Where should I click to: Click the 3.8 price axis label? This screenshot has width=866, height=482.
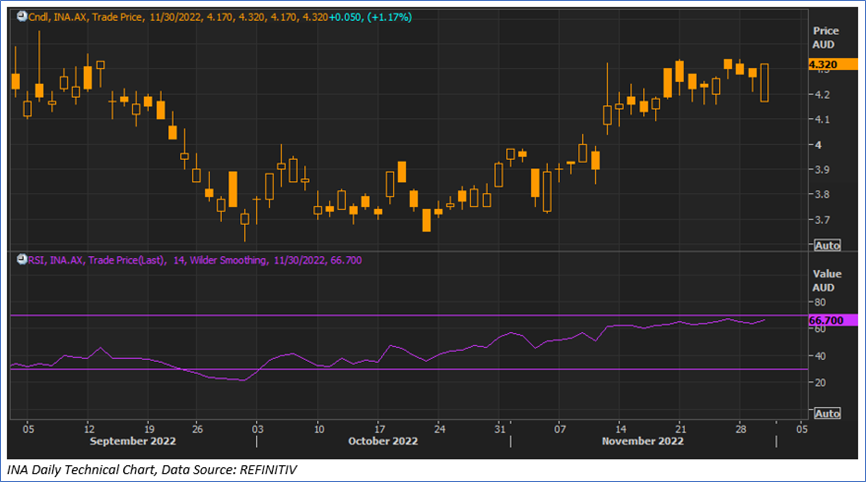[822, 194]
